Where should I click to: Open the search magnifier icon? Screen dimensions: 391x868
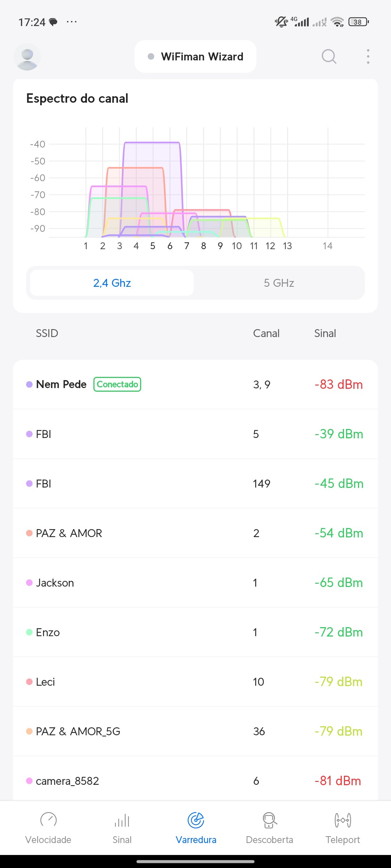point(329,56)
